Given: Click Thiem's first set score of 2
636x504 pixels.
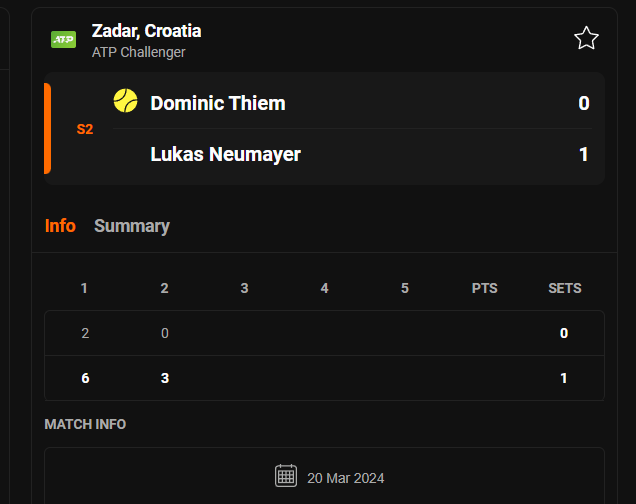Looking at the screenshot, I should tap(85, 333).
